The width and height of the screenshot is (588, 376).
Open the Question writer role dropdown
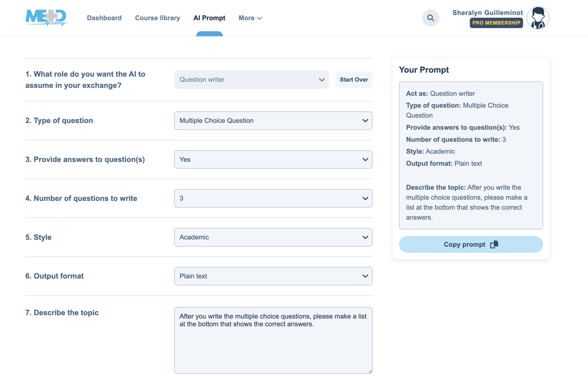pos(251,80)
